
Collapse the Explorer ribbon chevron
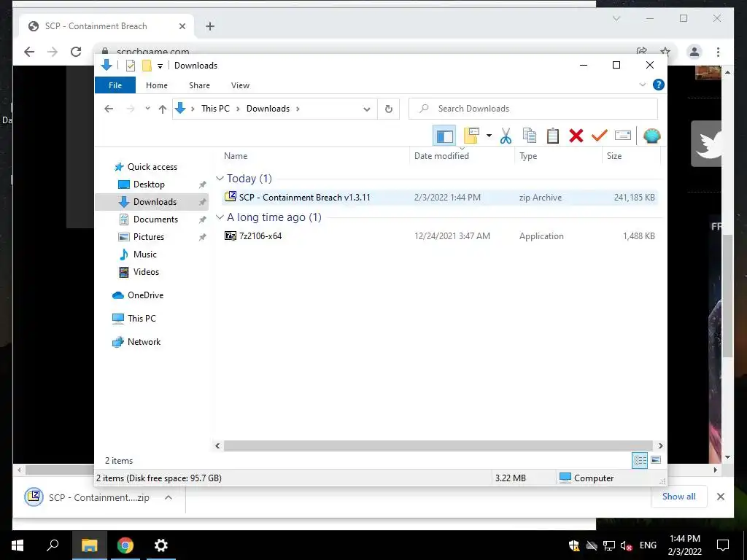pyautogui.click(x=642, y=85)
